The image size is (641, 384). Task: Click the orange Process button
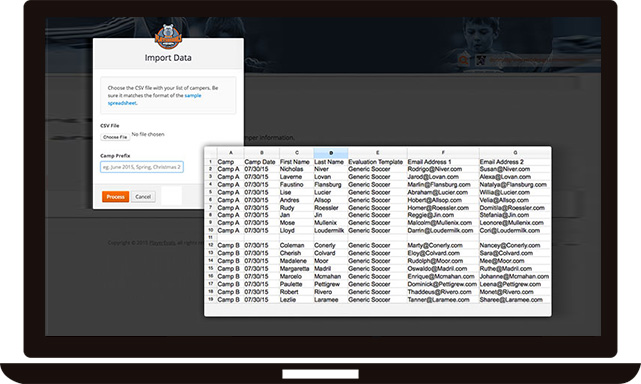pos(115,197)
